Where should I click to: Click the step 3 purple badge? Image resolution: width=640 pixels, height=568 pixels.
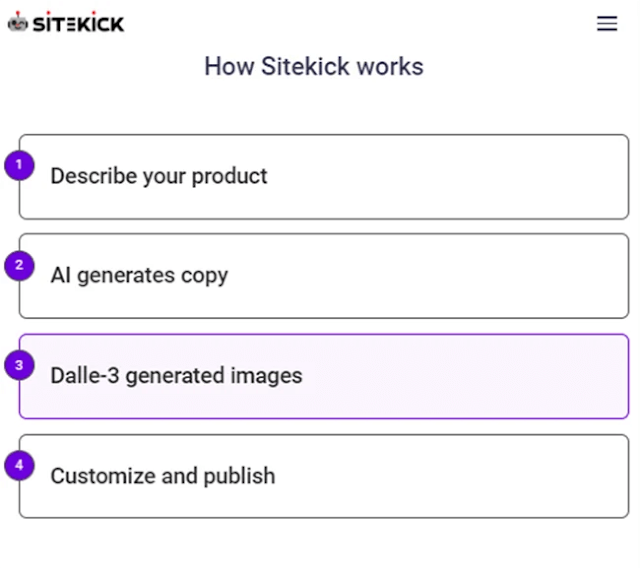point(19,365)
